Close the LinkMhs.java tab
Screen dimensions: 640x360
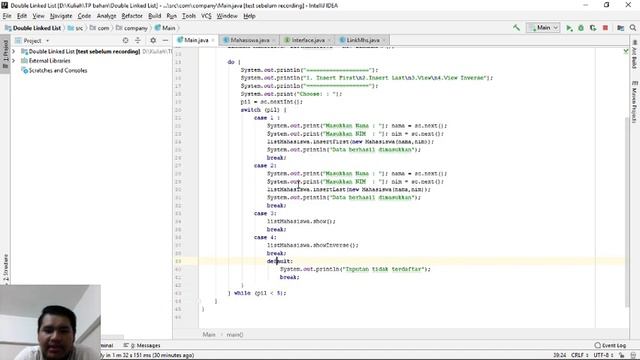point(383,40)
